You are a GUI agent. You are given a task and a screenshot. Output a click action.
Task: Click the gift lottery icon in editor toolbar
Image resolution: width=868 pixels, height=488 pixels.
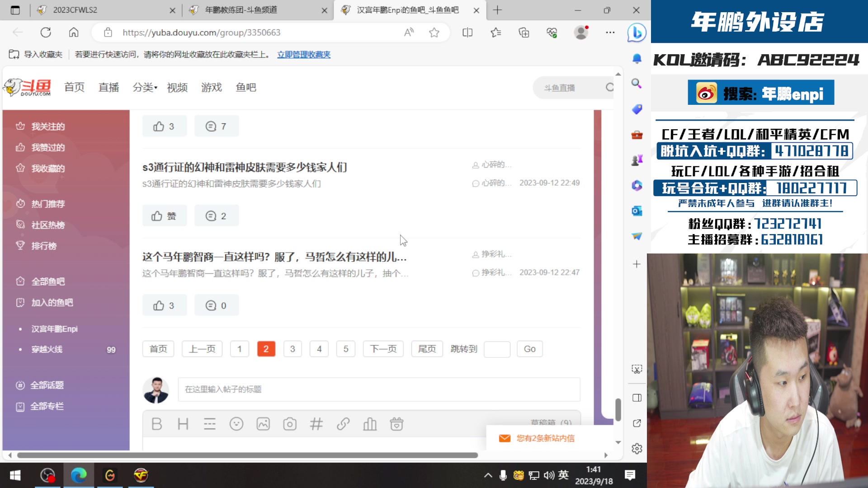(396, 424)
